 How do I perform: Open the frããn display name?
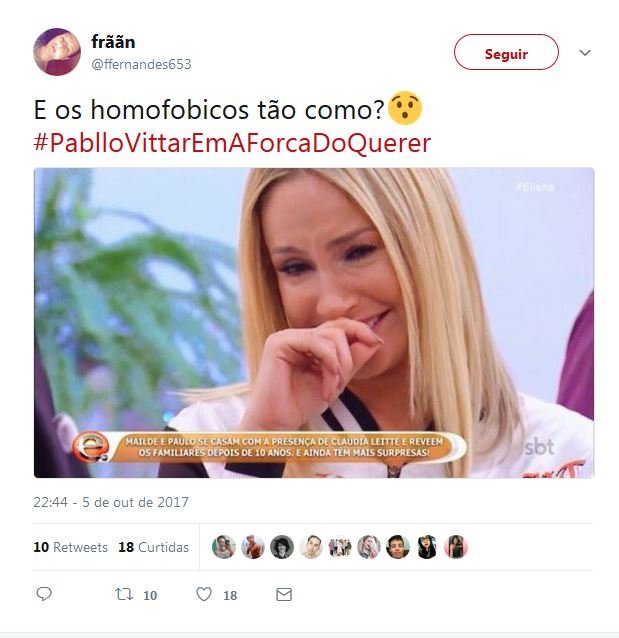point(113,42)
